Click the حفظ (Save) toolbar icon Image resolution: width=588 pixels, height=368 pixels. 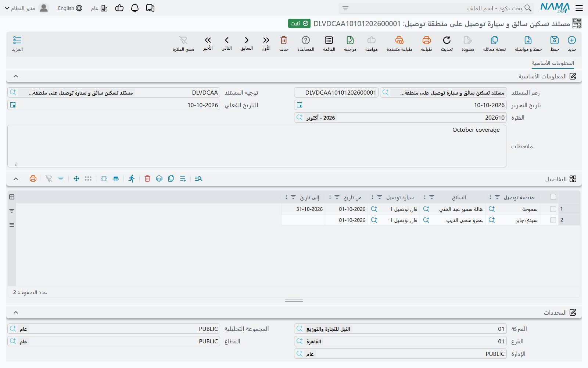[x=555, y=40]
